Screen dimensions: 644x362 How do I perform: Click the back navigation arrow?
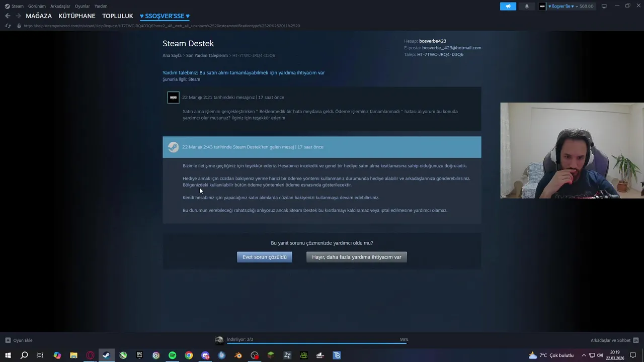[8, 16]
